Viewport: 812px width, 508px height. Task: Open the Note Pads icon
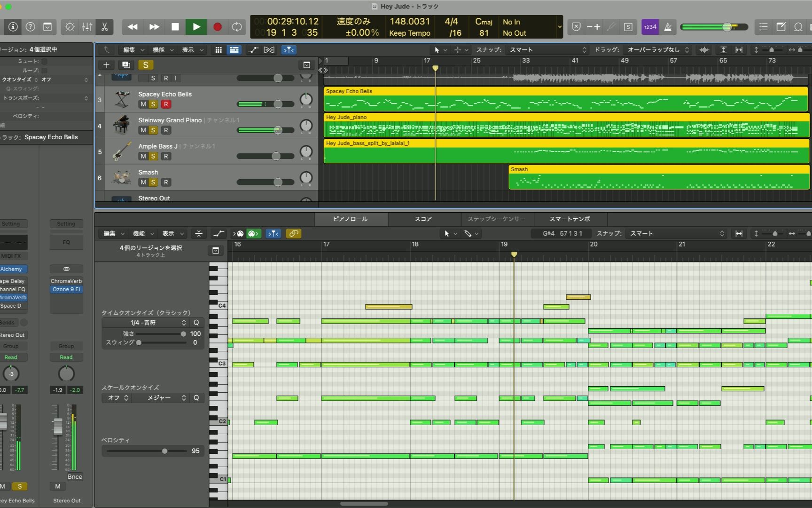pos(781,27)
